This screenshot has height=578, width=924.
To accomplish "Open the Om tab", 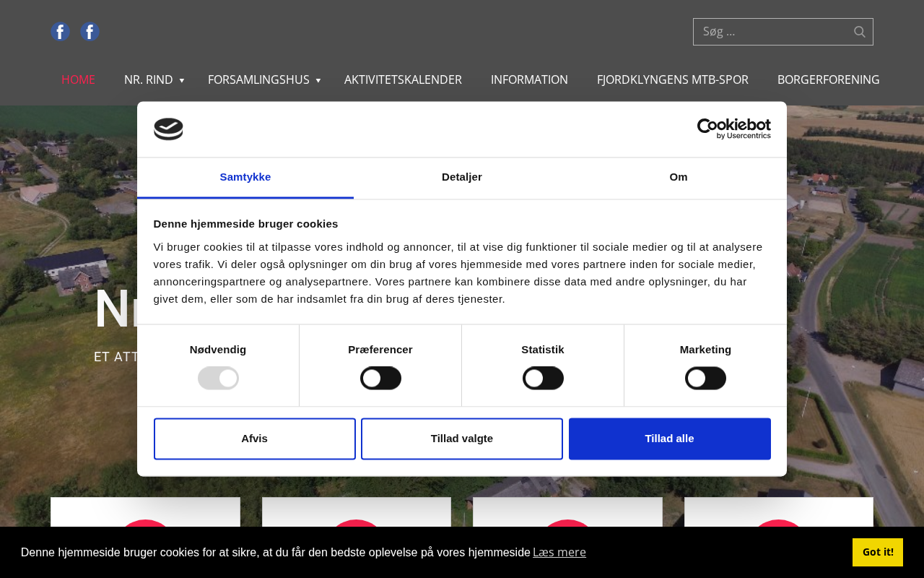I will pyautogui.click(x=678, y=177).
